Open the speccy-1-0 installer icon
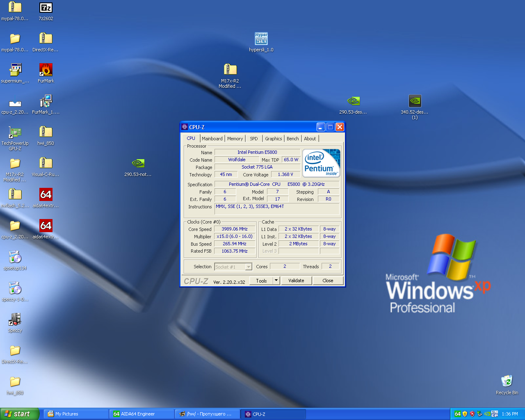This screenshot has height=420, width=525. pos(15,288)
